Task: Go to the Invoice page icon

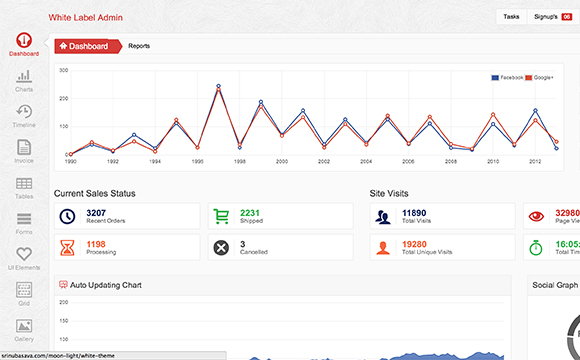Action: 24,147
